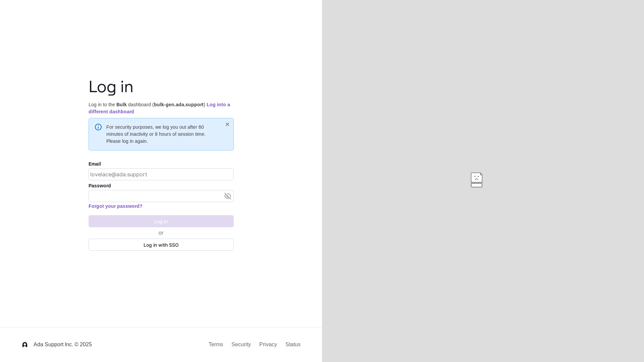Click the bulk-gen.ada.support domain text
The width and height of the screenshot is (644, 362).
click(179, 105)
